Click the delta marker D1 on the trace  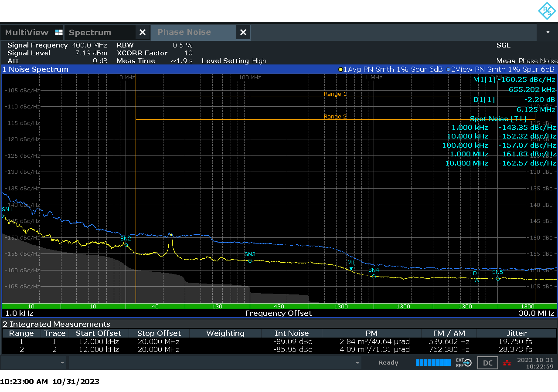tap(476, 281)
